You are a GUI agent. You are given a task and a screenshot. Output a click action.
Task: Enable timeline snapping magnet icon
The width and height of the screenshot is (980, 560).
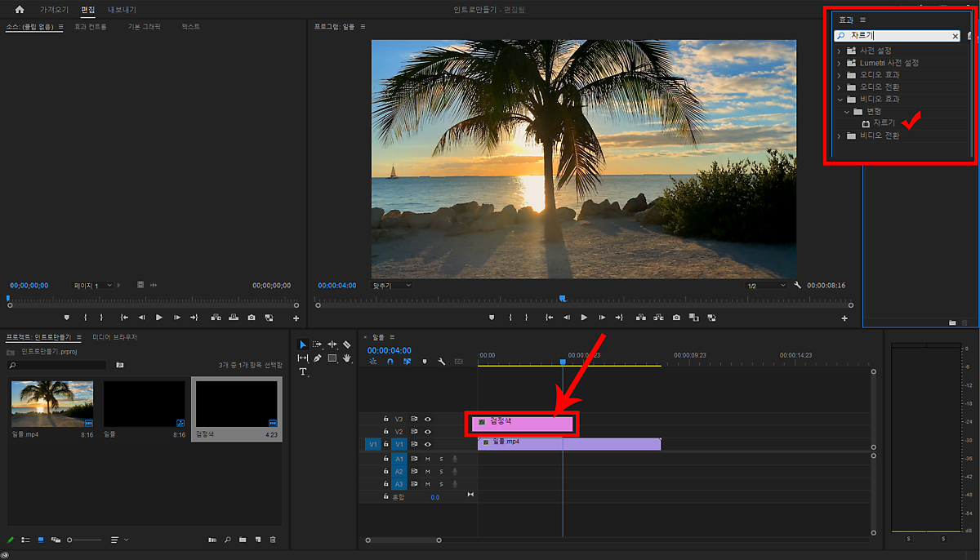(x=390, y=362)
